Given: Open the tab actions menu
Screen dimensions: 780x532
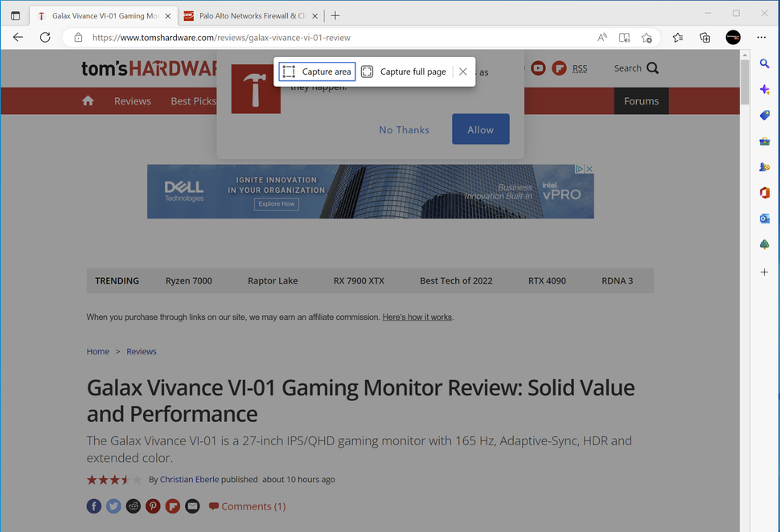Looking at the screenshot, I should [x=14, y=14].
